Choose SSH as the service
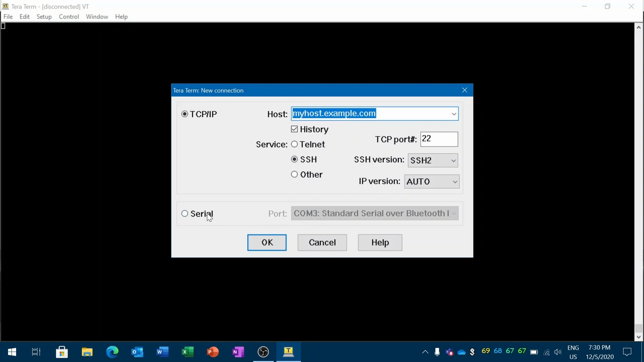Viewport: 644px width, 362px height. pyautogui.click(x=294, y=159)
